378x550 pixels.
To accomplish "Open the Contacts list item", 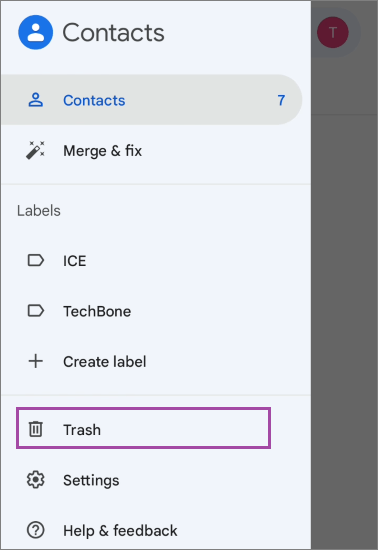I will pyautogui.click(x=151, y=100).
